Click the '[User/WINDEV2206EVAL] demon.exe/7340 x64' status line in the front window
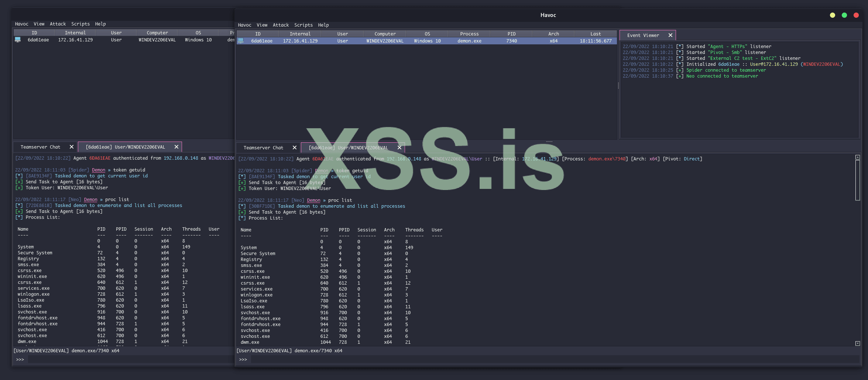Image resolution: width=868 pixels, height=380 pixels. pyautogui.click(x=289, y=351)
